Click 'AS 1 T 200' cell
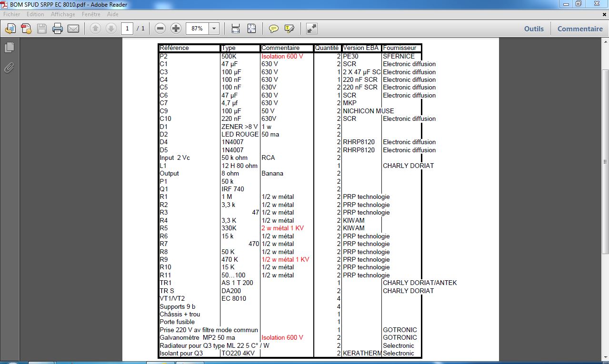Screen dimensions: 609x364 [238, 283]
